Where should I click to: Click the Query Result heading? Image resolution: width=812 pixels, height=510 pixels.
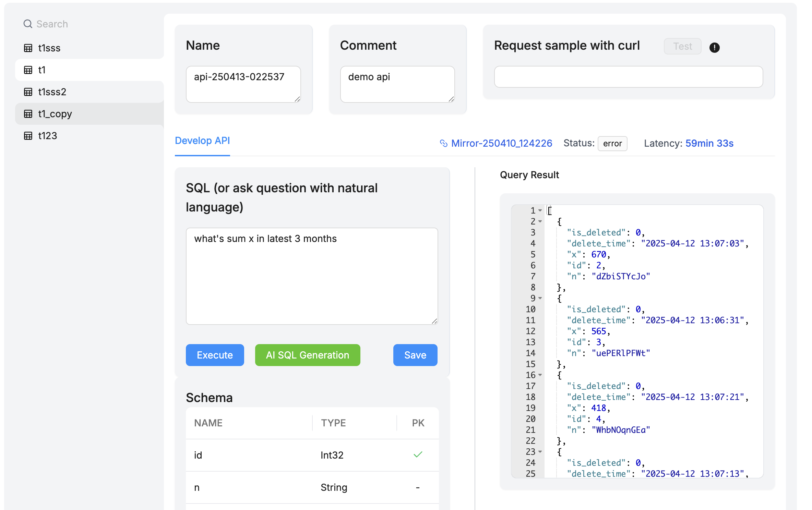point(529,175)
